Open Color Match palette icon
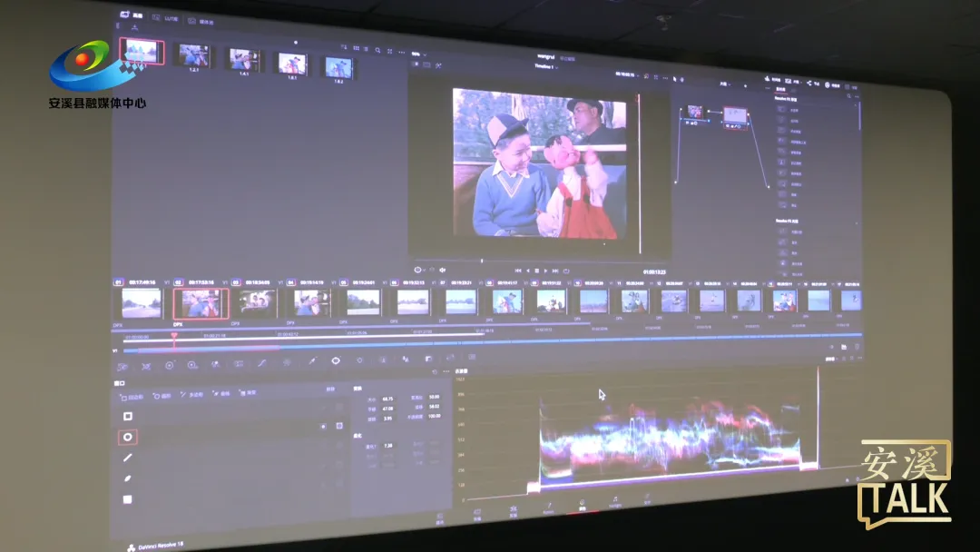This screenshot has width=980, height=552. [x=145, y=366]
